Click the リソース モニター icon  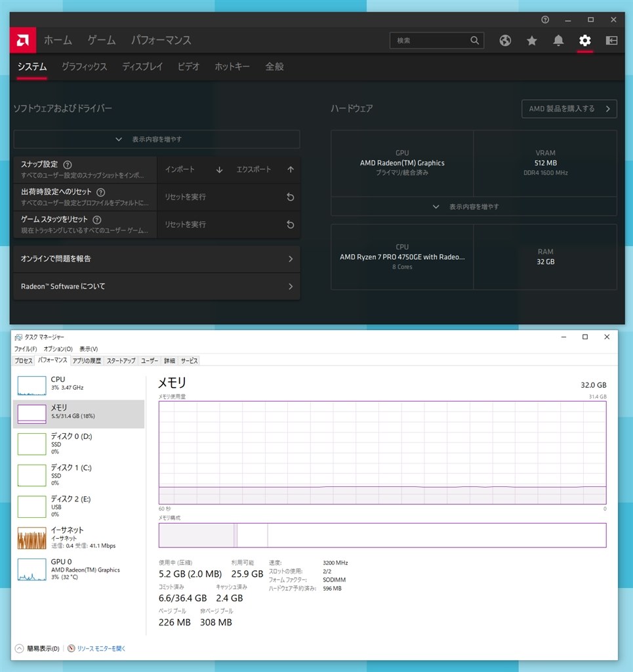coord(71,648)
